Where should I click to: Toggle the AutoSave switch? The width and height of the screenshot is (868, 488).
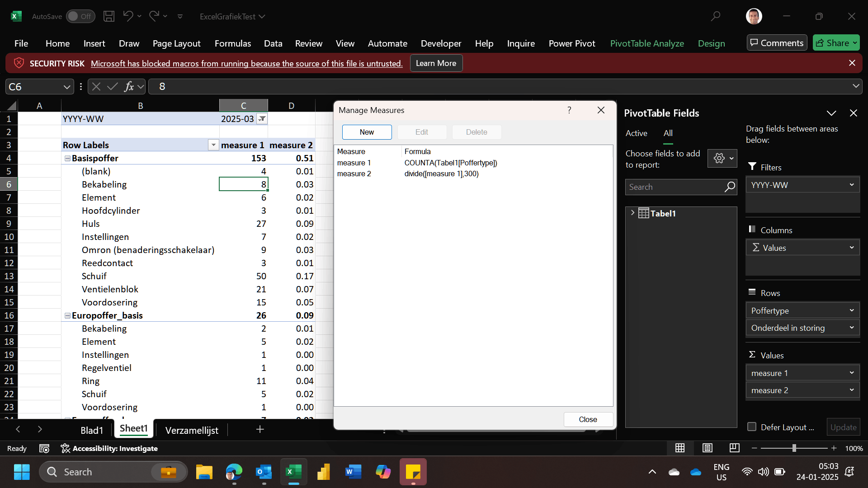80,16
